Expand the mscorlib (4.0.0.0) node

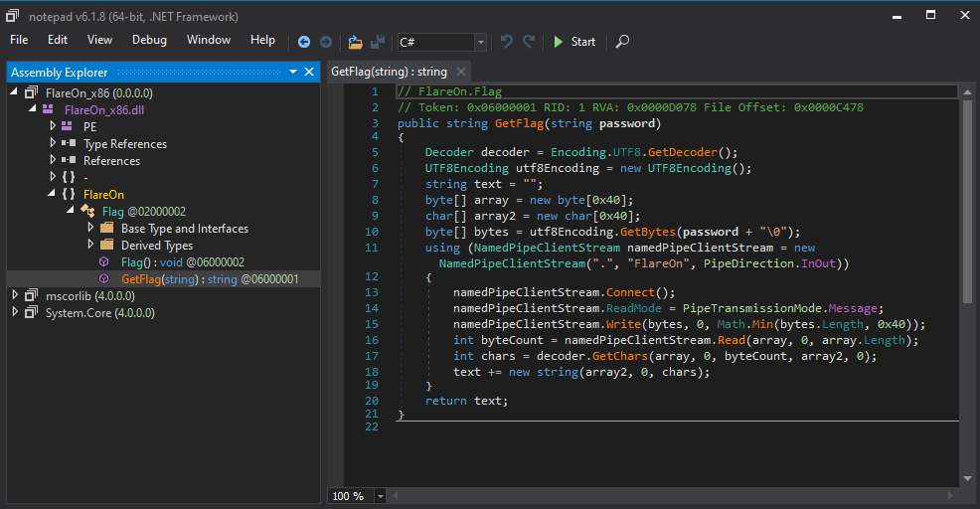15,294
